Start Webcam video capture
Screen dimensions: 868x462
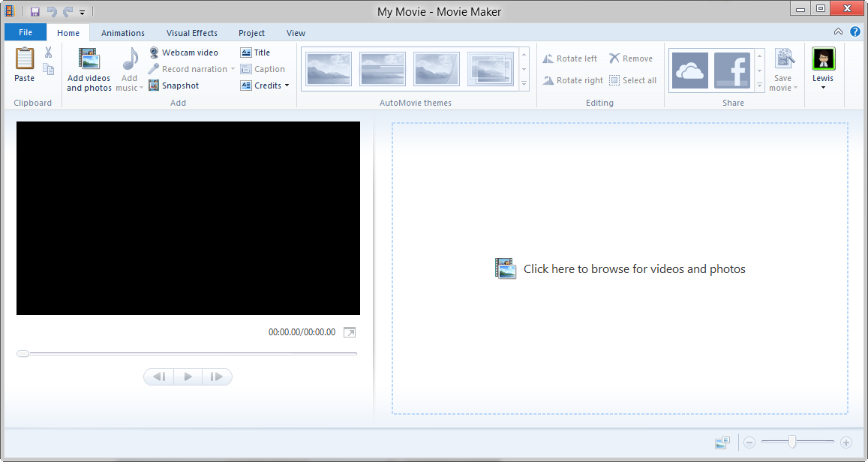click(x=183, y=52)
